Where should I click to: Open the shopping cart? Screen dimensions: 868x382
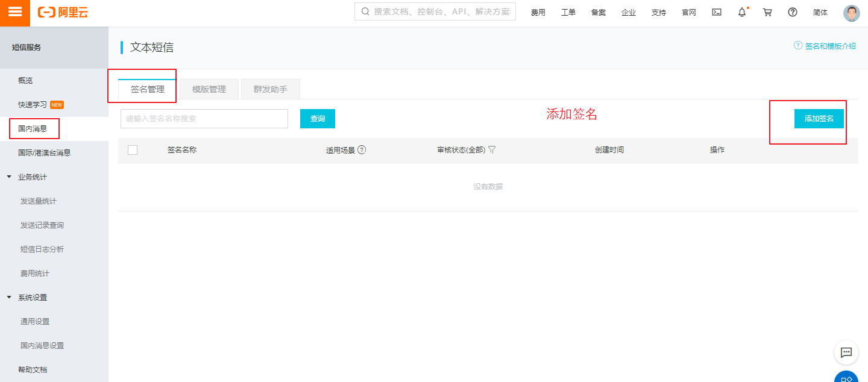[767, 12]
